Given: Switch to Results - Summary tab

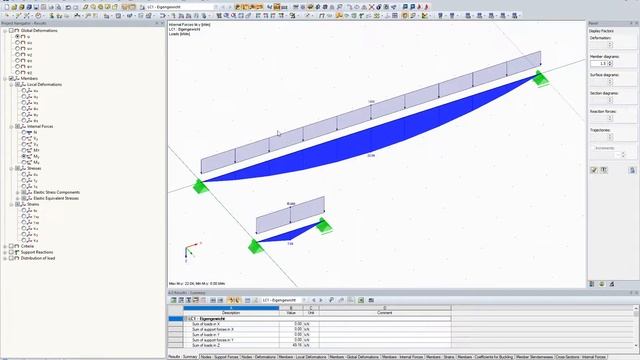Looking at the screenshot, I should coord(183,357).
